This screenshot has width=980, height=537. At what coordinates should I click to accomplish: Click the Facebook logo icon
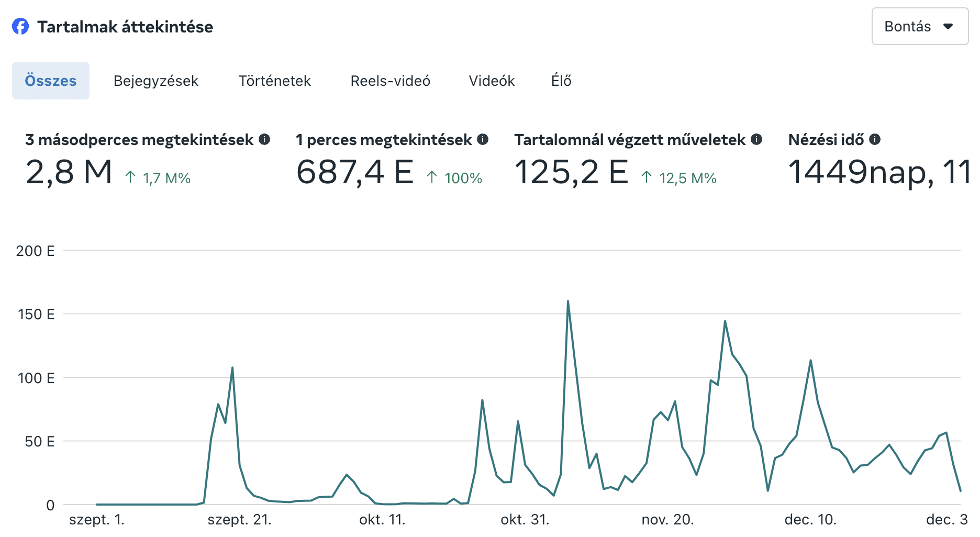pos(20,26)
